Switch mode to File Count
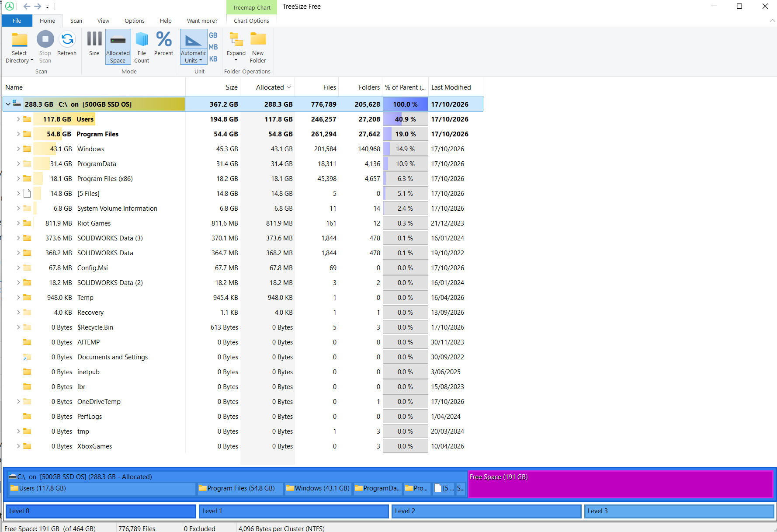Viewport: 777px width, 532px height. (142, 47)
